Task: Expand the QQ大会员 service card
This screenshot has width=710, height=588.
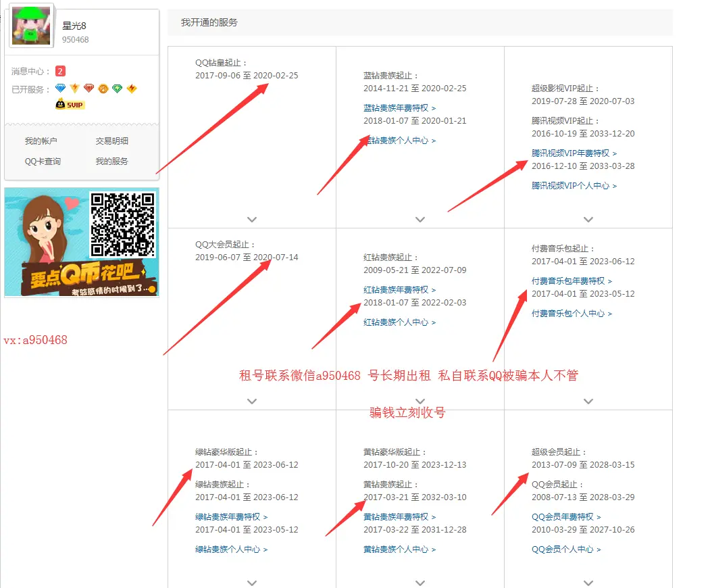Action: pyautogui.click(x=252, y=401)
